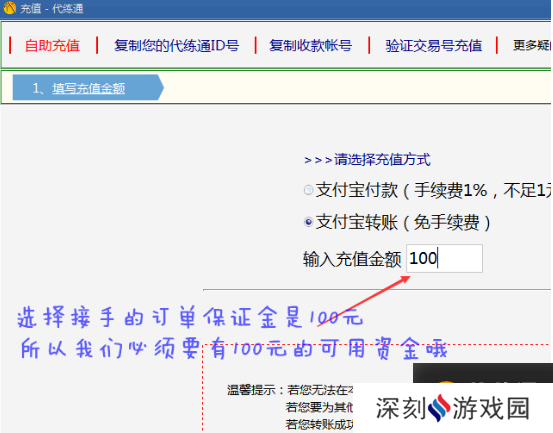Image resolution: width=553 pixels, height=433 pixels.
Task: Open the 自助充值 tab
Action: [53, 45]
